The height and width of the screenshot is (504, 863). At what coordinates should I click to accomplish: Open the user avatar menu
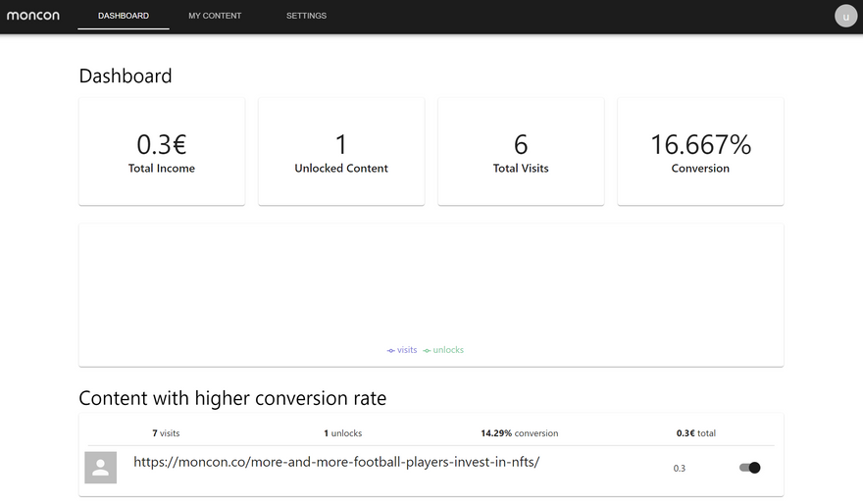845,17
